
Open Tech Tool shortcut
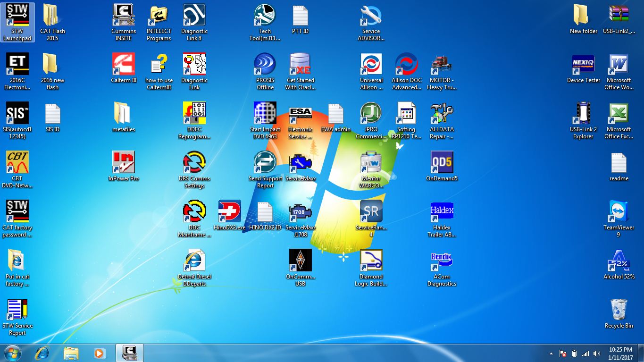(x=265, y=22)
